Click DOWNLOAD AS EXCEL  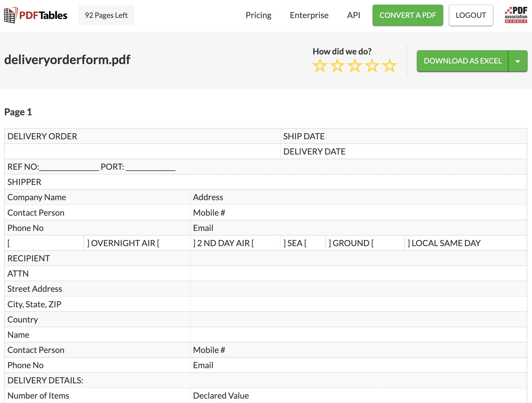pyautogui.click(x=462, y=61)
